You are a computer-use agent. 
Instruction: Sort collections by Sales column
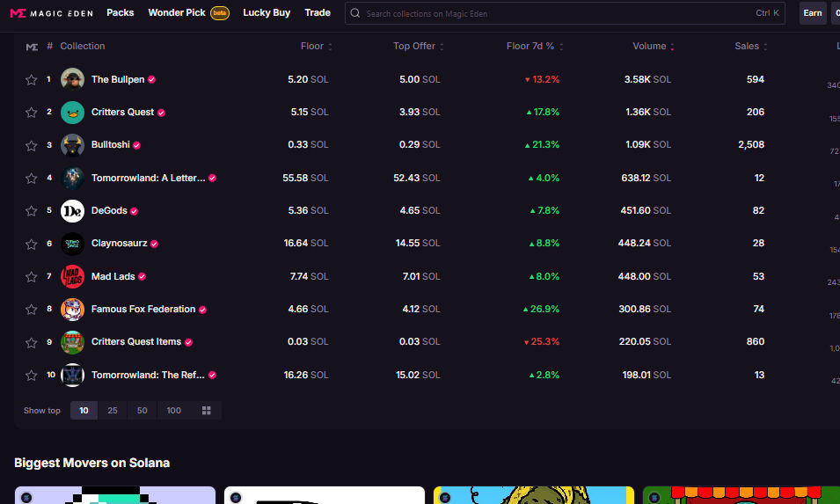tap(750, 46)
